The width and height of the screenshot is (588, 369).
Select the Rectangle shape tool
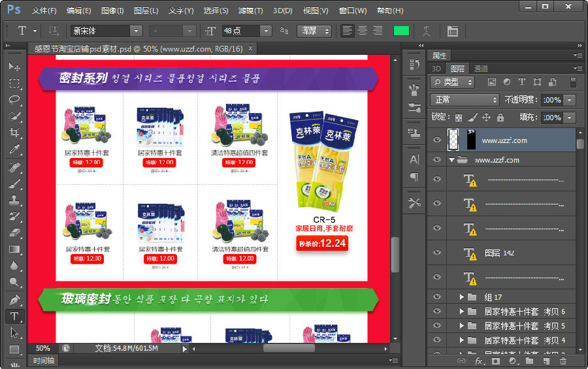click(x=14, y=349)
